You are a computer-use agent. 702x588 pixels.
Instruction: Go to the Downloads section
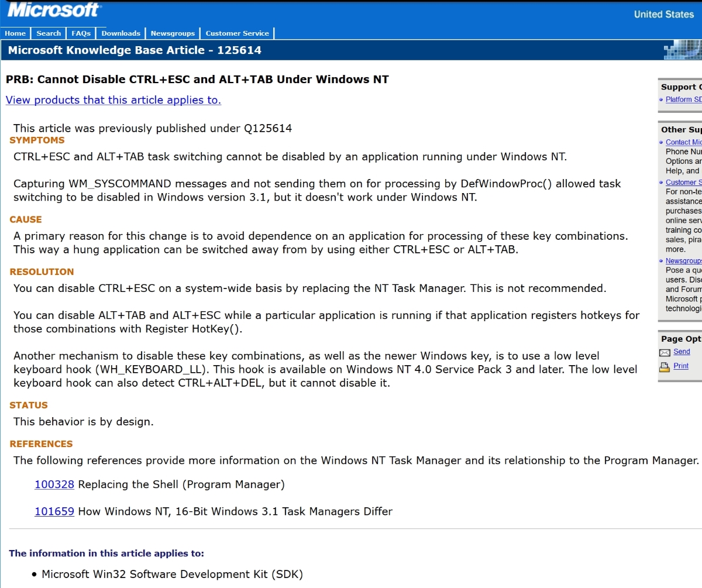pos(120,33)
